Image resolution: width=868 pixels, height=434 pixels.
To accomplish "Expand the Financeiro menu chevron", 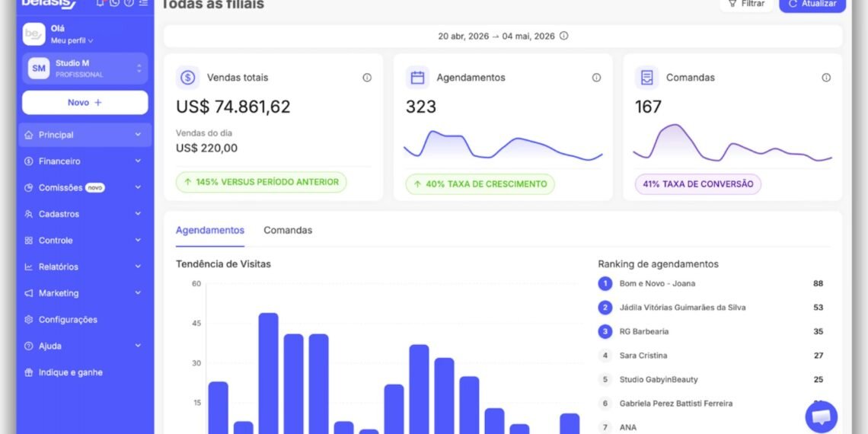I will tap(138, 161).
